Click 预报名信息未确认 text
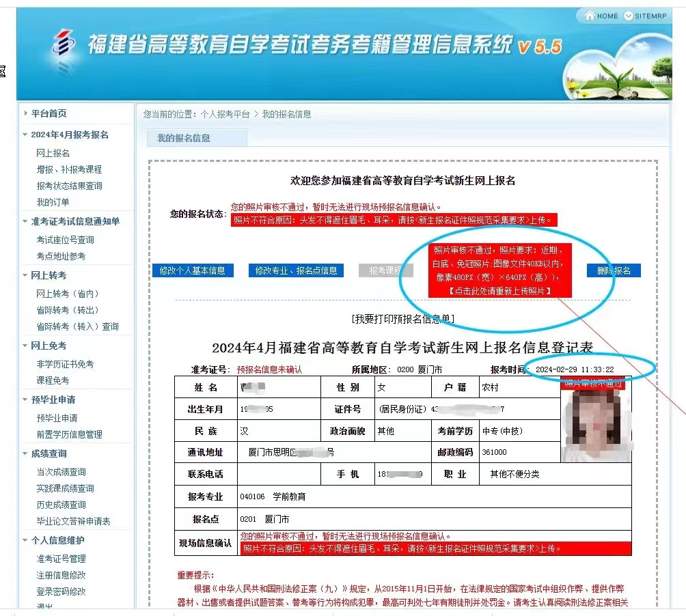The height and width of the screenshot is (616, 686). tap(269, 370)
